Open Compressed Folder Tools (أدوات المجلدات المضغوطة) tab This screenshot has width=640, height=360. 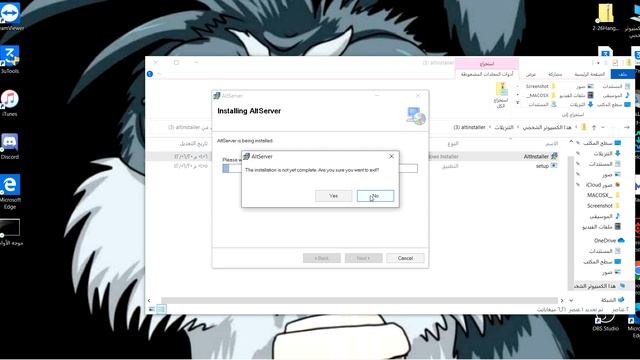tap(487, 74)
